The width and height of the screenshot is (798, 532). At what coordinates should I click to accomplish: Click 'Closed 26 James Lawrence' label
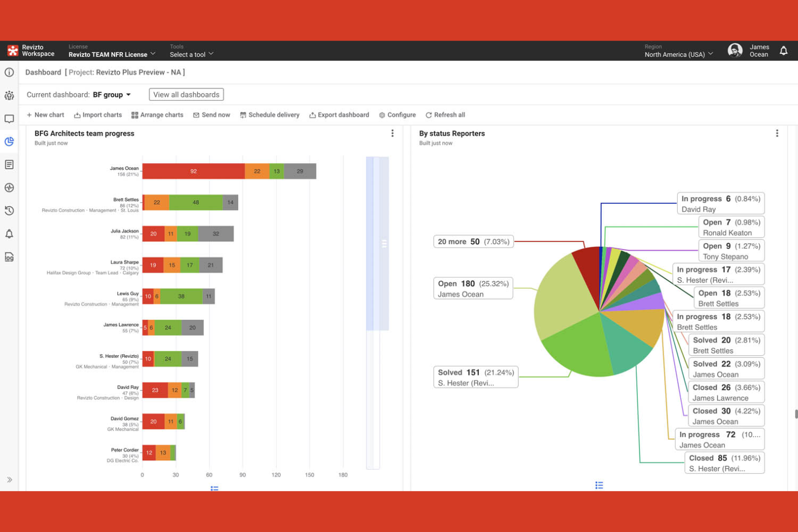726,392
